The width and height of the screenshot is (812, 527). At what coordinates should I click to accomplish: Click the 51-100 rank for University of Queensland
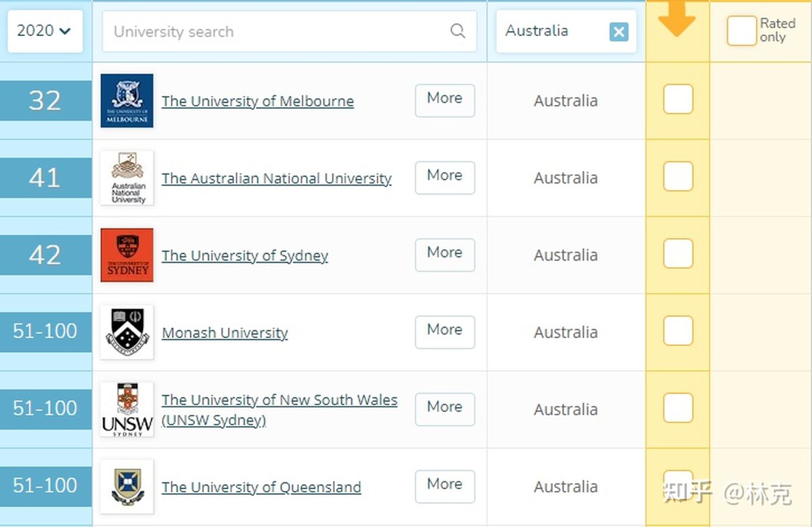[45, 486]
